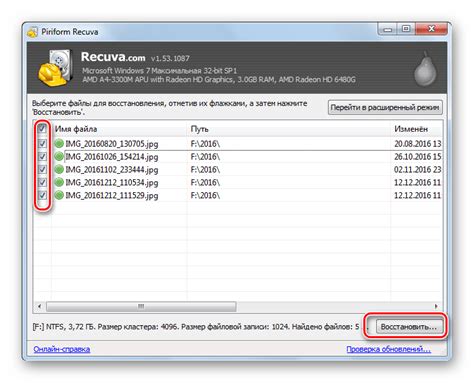Screen dimensions: 474x383
Task: Sort by the 'Изменён' column header
Action: 417,129
